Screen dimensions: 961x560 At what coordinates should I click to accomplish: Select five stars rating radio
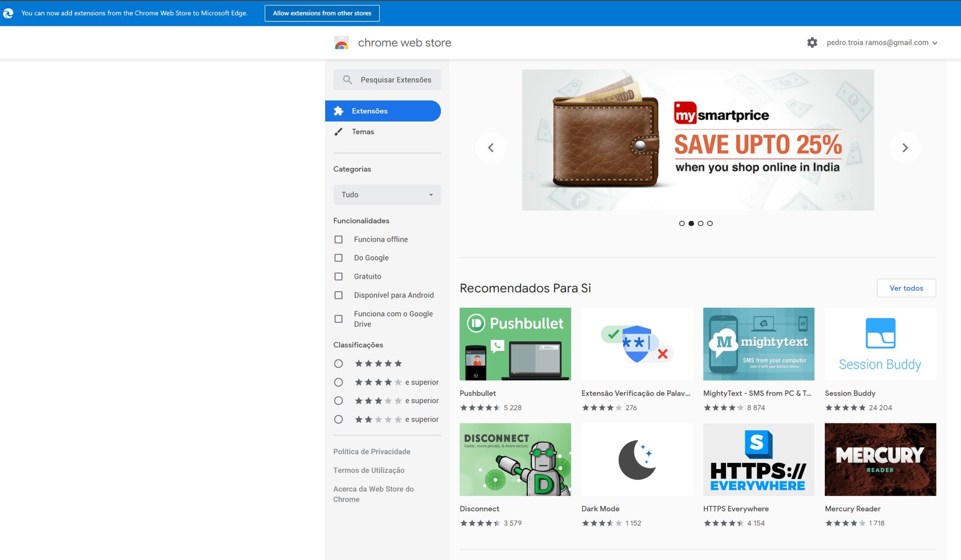tap(338, 364)
